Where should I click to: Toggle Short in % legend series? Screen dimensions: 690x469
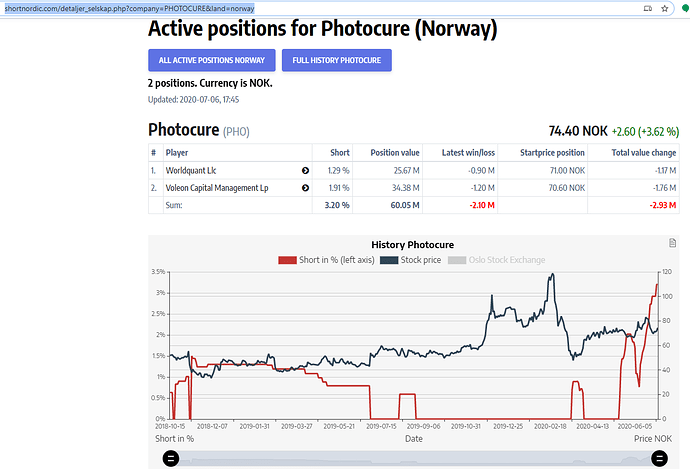coord(326,260)
